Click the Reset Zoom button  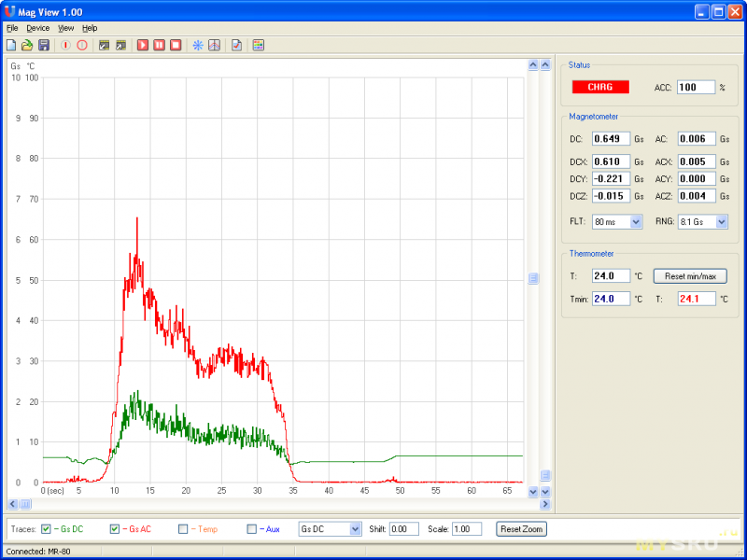tap(521, 529)
